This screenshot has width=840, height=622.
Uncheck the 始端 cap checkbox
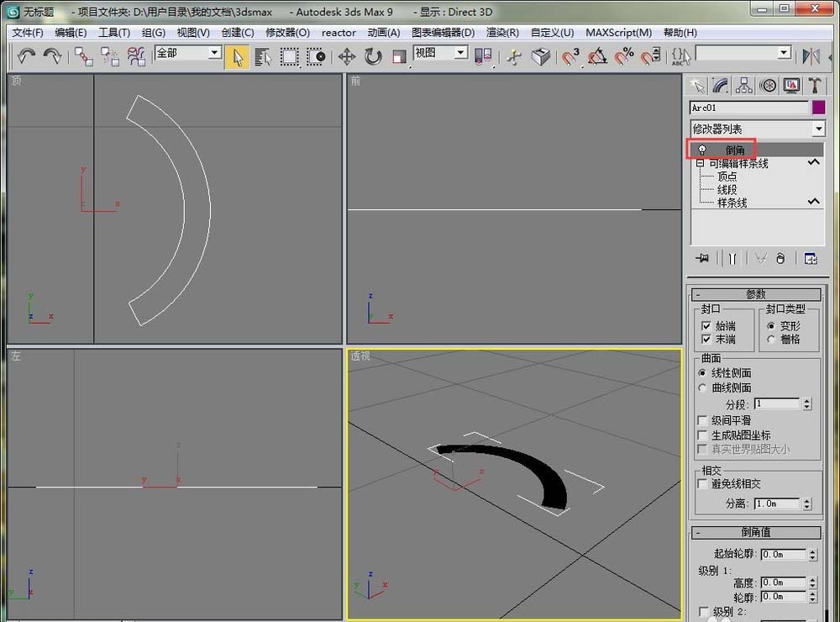pos(706,325)
